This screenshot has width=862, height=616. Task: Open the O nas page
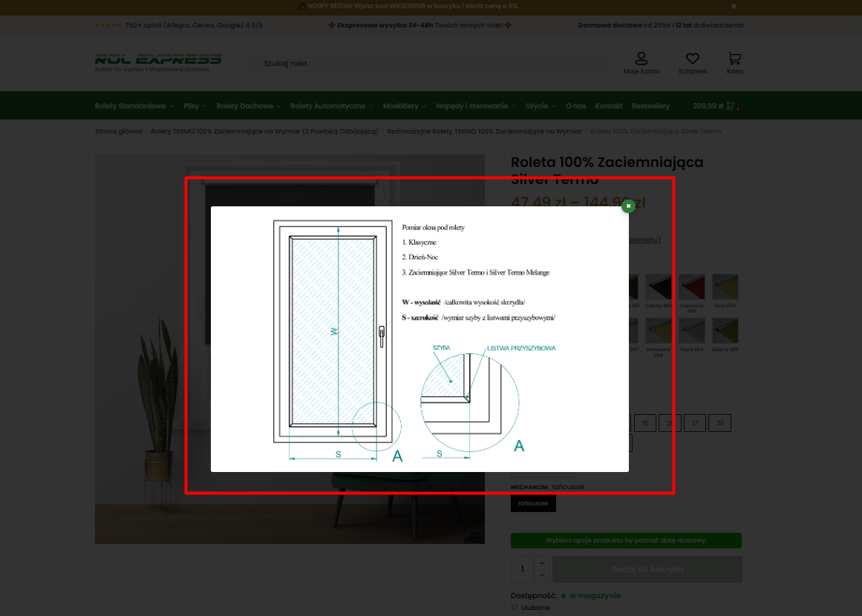click(575, 106)
